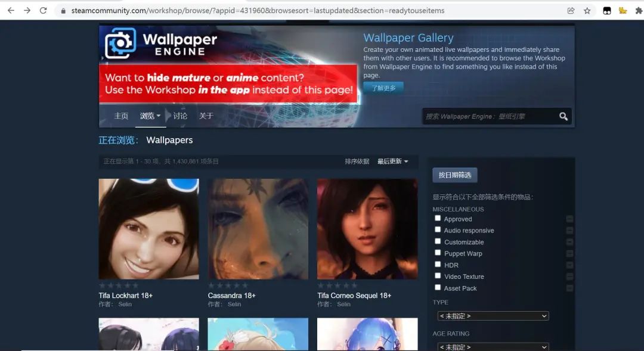This screenshot has width=644, height=351.
Task: Open the 浏览 dropdown tab
Action: pyautogui.click(x=150, y=116)
